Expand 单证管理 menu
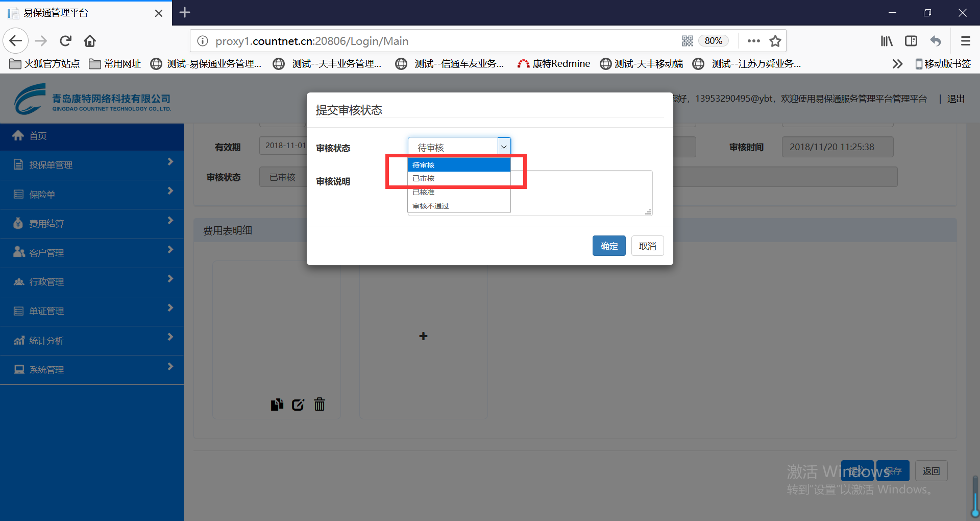 coord(92,311)
